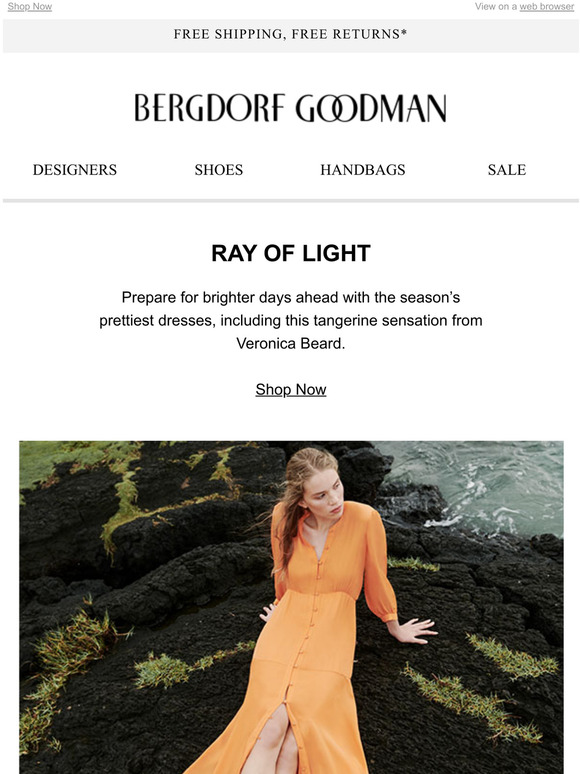This screenshot has width=580, height=774.
Task: Click the Free Shipping, Free Returns banner
Action: 290,36
